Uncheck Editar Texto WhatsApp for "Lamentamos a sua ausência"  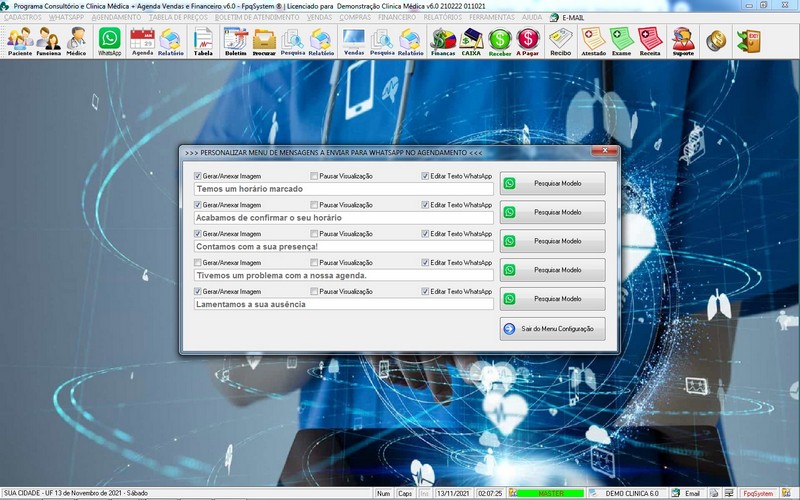coord(425,292)
